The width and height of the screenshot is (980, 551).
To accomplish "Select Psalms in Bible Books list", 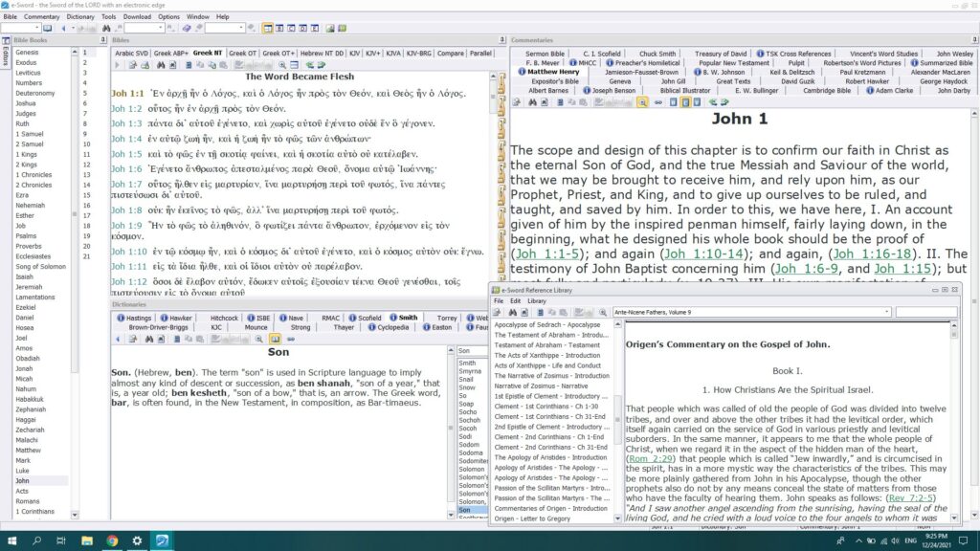I will 26,236.
